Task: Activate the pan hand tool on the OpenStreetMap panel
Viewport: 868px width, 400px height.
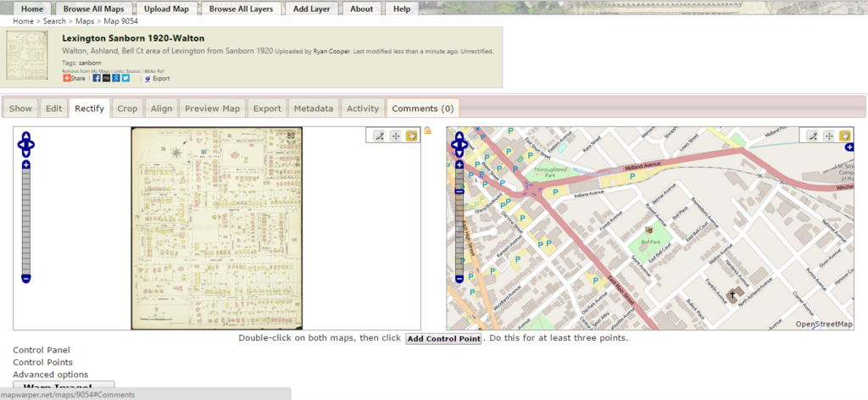Action: (844, 136)
